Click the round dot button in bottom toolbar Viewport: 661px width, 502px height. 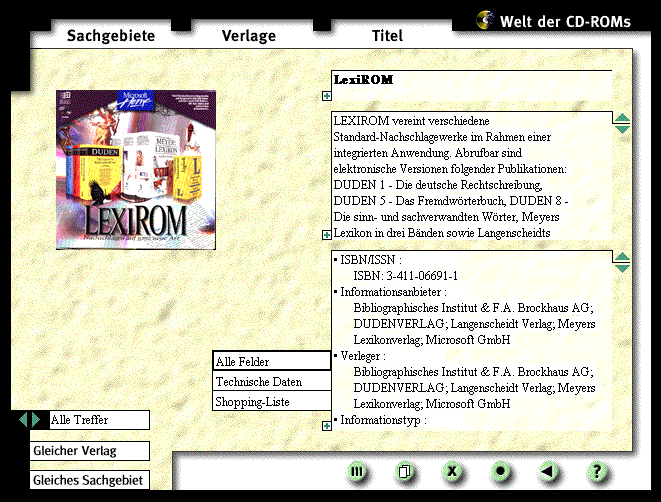point(501,471)
